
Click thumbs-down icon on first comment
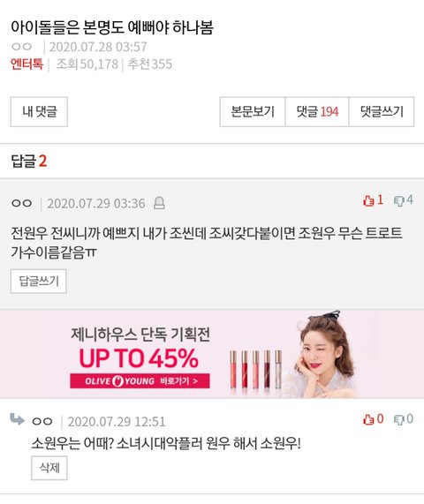[x=399, y=201]
